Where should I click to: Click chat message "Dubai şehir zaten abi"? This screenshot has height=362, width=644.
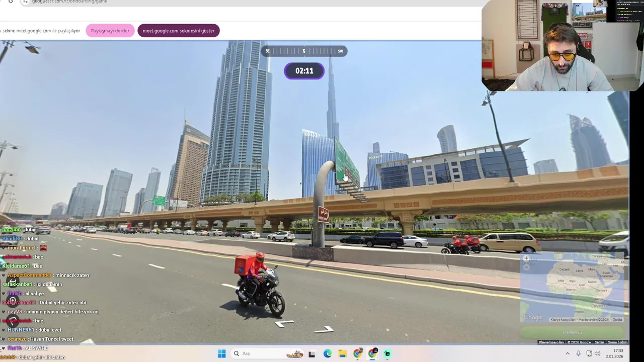(x=62, y=303)
